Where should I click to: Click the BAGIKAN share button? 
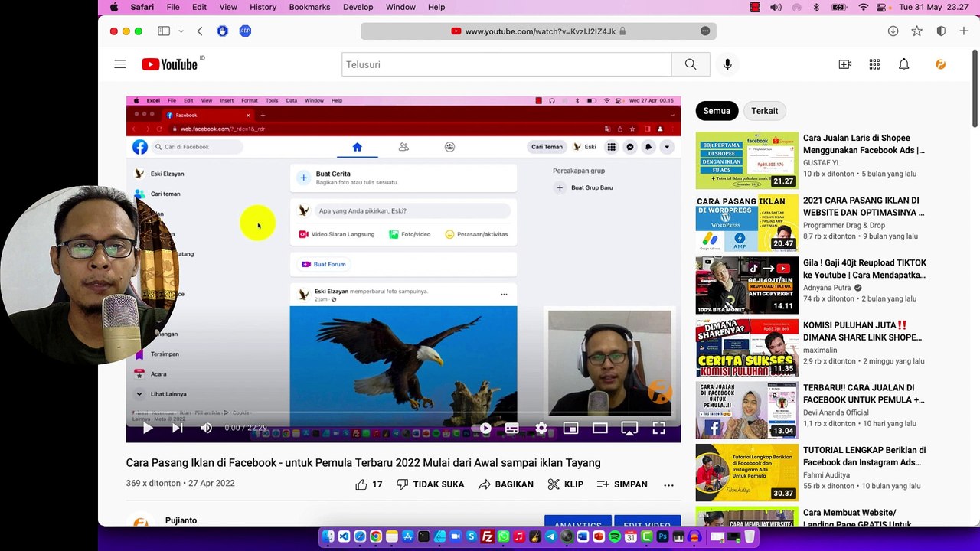pyautogui.click(x=505, y=484)
